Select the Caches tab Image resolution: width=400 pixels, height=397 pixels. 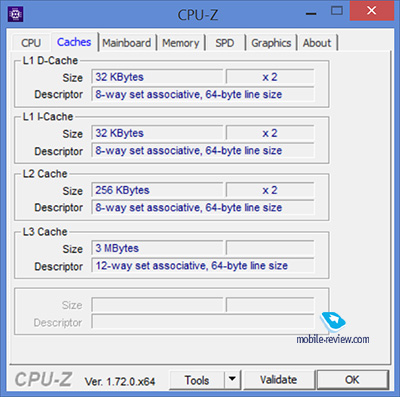[74, 42]
